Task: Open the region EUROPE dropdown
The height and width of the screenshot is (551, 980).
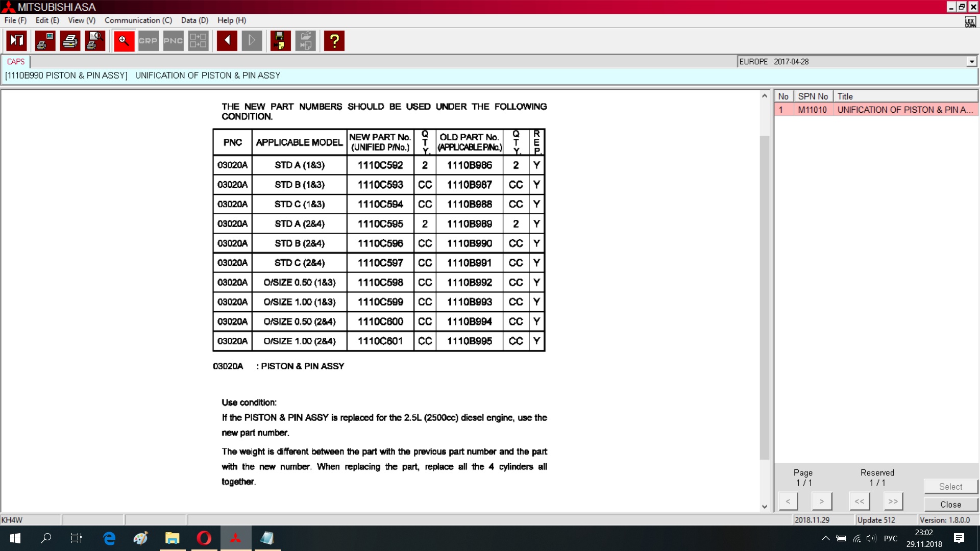Action: click(x=971, y=62)
